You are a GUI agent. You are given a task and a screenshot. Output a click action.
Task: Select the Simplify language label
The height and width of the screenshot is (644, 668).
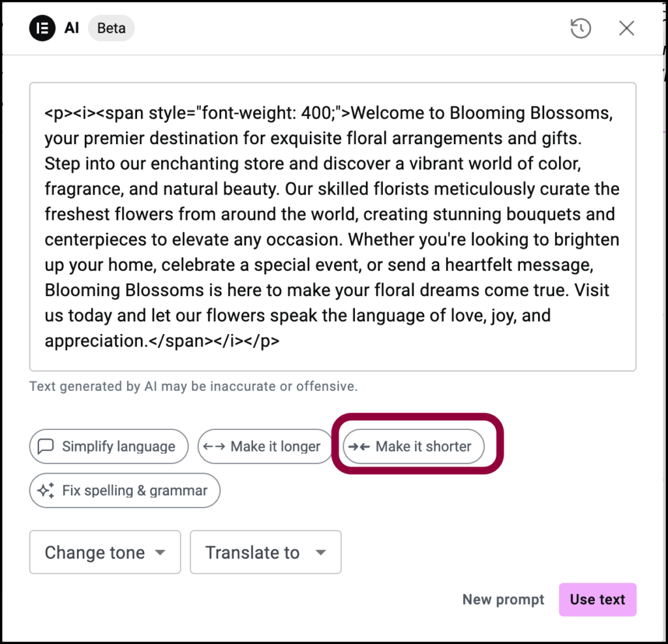pos(119,446)
